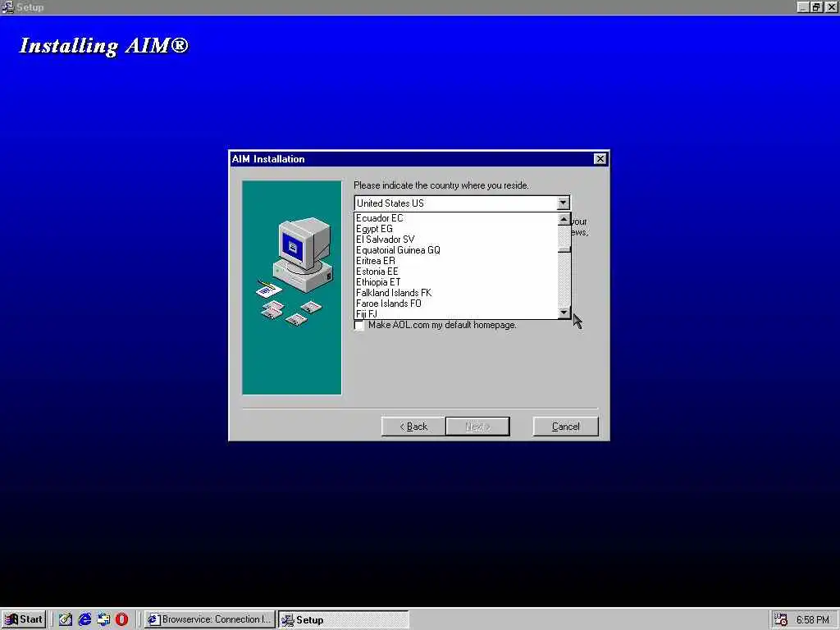Select Faroe Islands FO from the list

click(x=456, y=304)
